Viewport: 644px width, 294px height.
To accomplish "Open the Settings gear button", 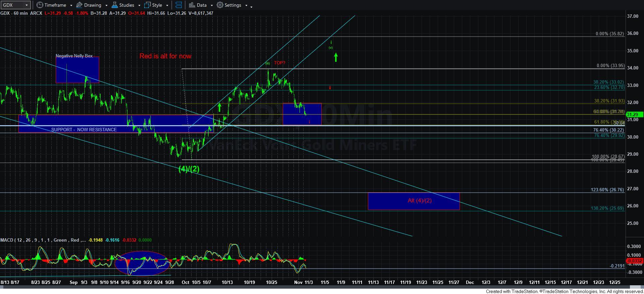I will point(229,5).
